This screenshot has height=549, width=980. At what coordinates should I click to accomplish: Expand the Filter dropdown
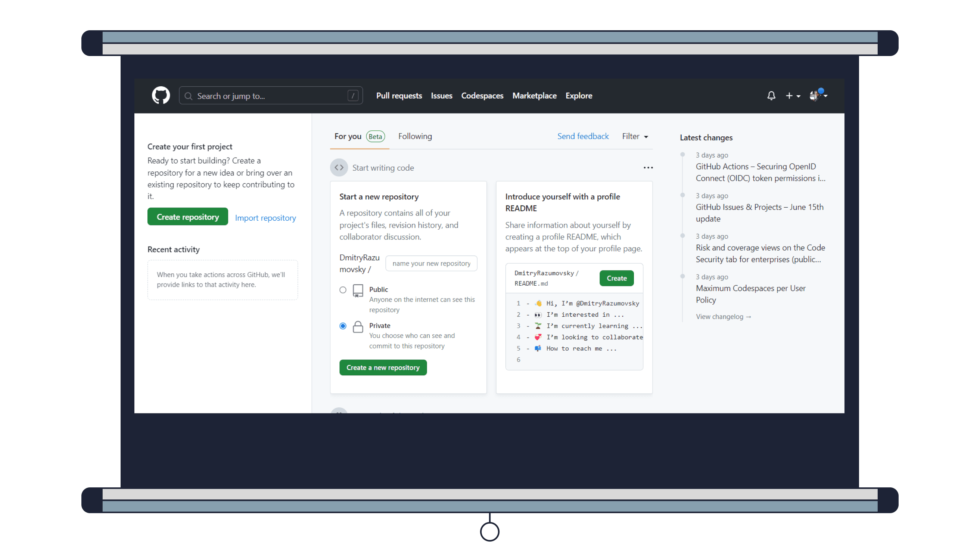tap(635, 136)
